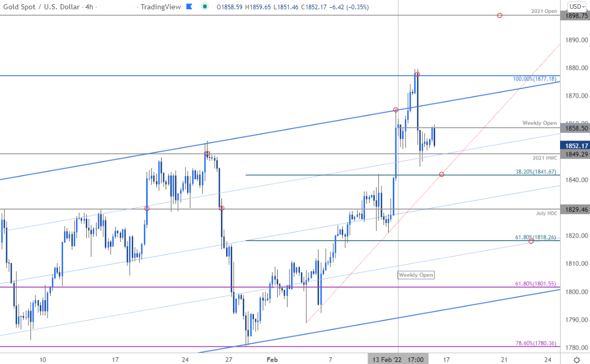Click the boxed Weekly Open label below candles
This screenshot has width=590, height=364.
416,275
